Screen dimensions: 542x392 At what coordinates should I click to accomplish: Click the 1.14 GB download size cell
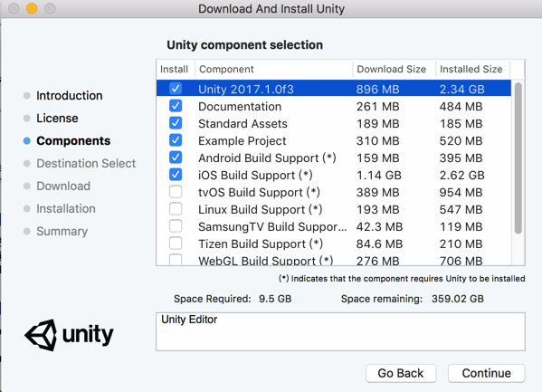tap(379, 176)
